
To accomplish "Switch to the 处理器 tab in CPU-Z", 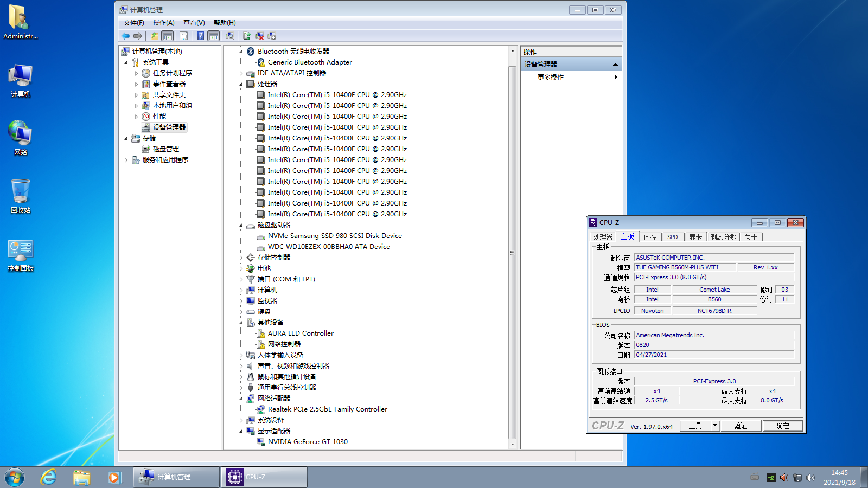I will click(603, 237).
